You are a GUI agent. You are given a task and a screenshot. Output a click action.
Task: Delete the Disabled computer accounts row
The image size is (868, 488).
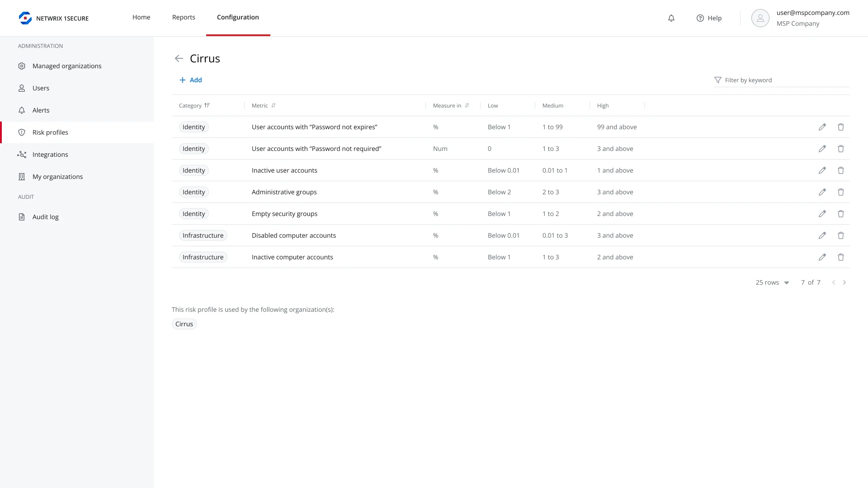[841, 235]
